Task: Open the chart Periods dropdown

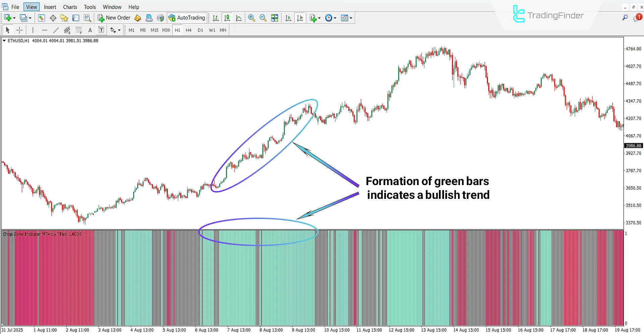Action: point(331,18)
